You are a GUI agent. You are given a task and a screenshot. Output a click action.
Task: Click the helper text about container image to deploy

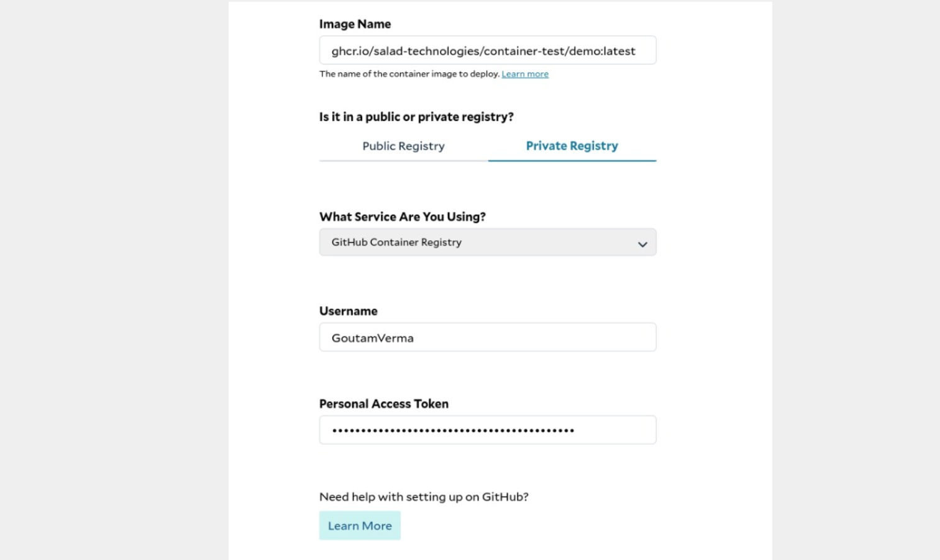pyautogui.click(x=409, y=74)
